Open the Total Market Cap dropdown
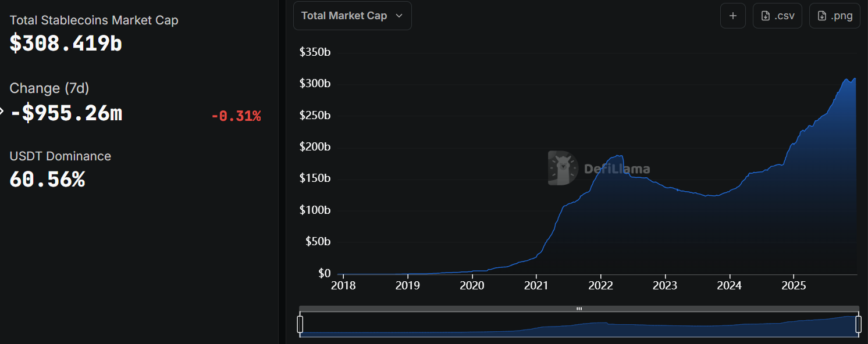 coord(352,16)
